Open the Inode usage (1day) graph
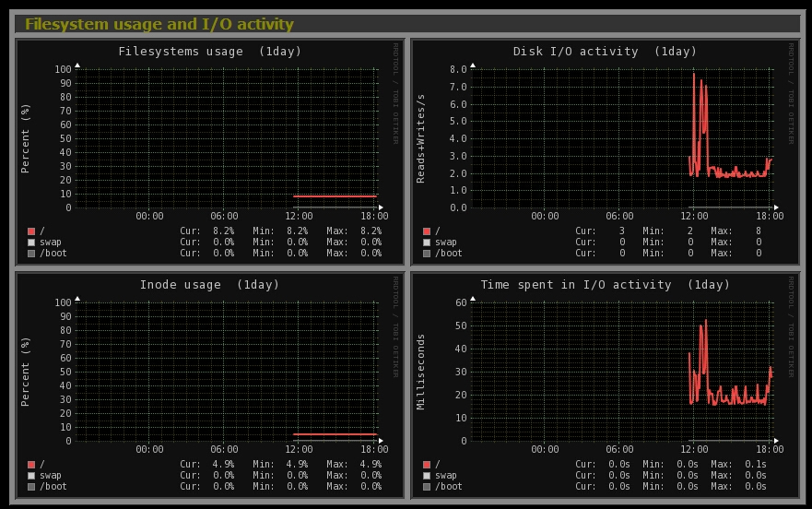This screenshot has width=812, height=509. (x=210, y=385)
